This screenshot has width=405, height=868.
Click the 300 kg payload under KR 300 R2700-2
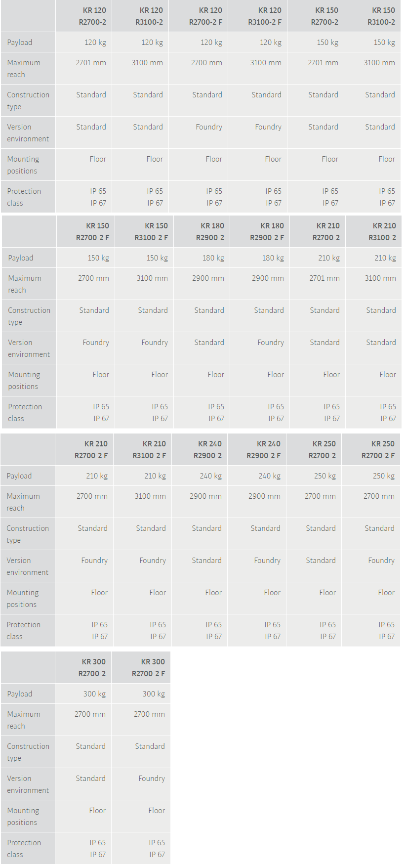pyautogui.click(x=94, y=694)
